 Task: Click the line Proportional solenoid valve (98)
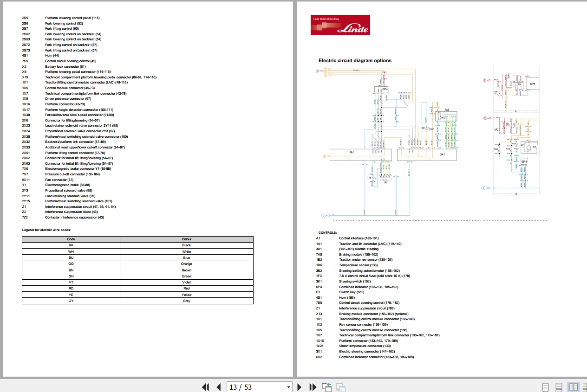pos(68,190)
